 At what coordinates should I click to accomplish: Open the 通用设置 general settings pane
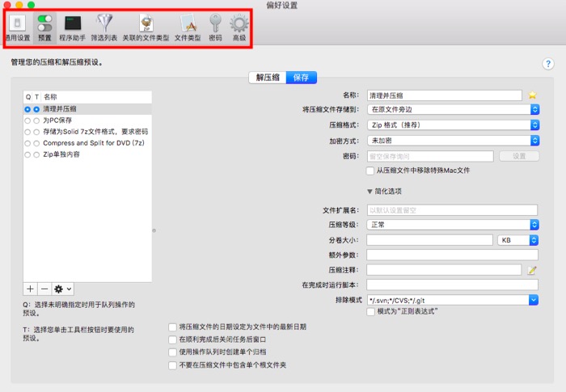pyautogui.click(x=17, y=27)
